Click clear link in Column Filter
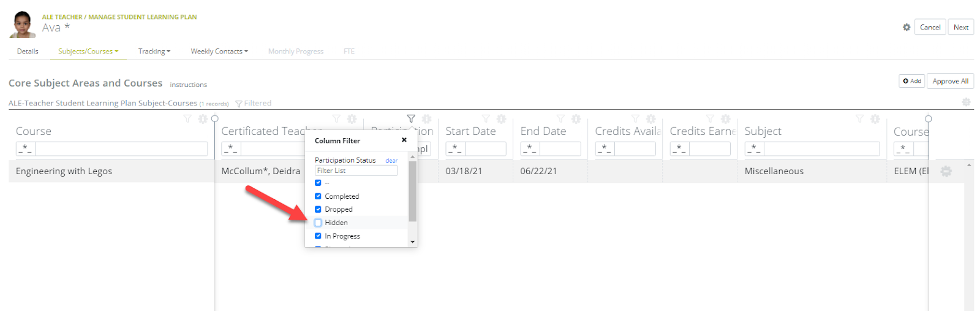Viewport: 980px width, 311px height. click(391, 161)
